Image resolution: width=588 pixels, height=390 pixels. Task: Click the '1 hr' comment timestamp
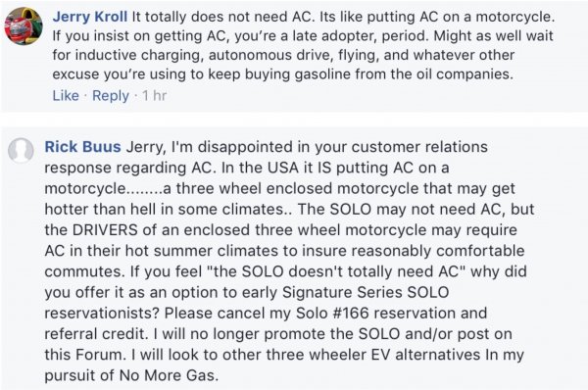[x=154, y=96]
